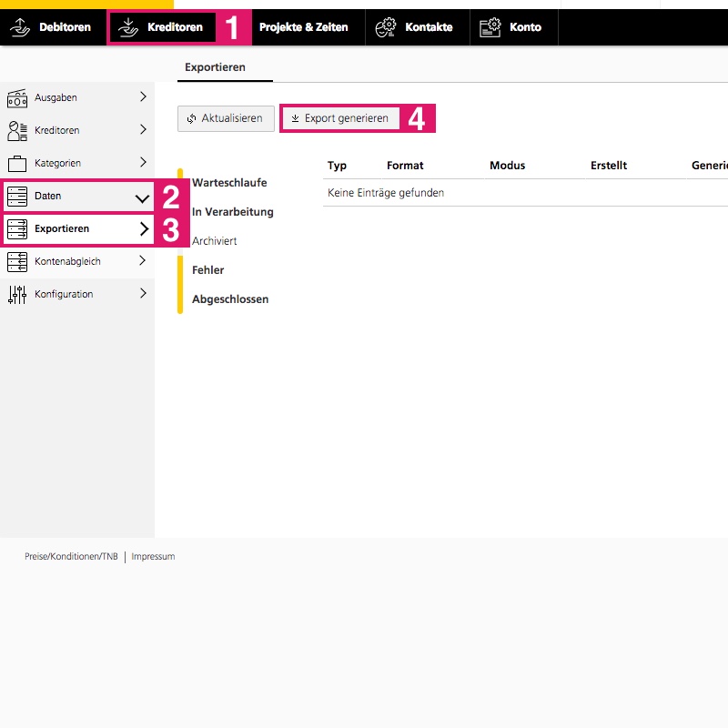728x728 pixels.
Task: Expand the Kreditoren sidebar chevron
Action: click(143, 130)
